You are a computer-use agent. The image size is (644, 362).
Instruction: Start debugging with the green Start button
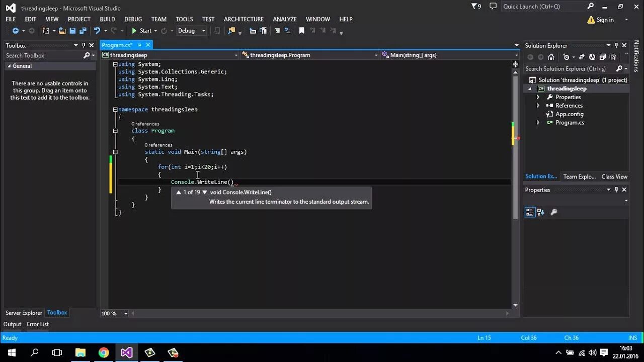tap(141, 31)
